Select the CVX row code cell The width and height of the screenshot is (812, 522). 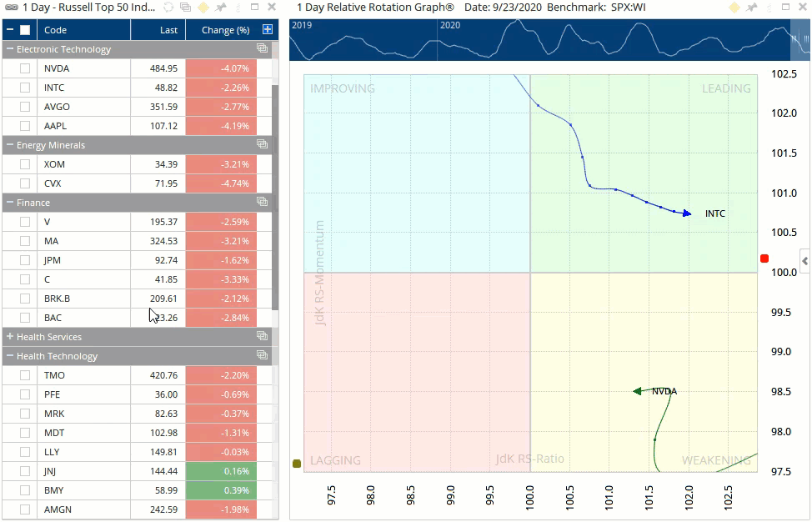point(84,183)
